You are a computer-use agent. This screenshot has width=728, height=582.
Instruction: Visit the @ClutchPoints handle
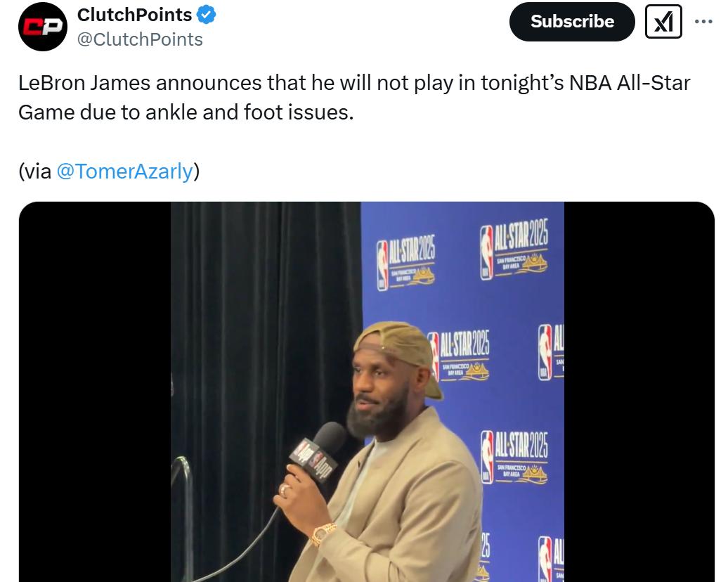pyautogui.click(x=140, y=39)
